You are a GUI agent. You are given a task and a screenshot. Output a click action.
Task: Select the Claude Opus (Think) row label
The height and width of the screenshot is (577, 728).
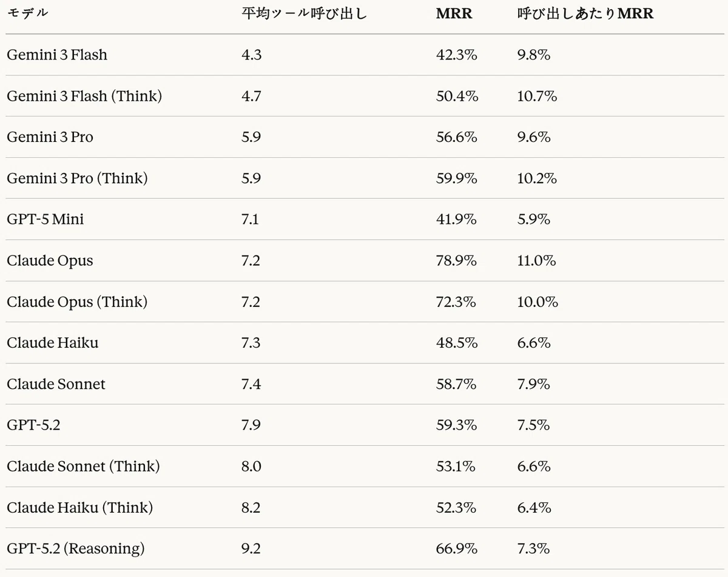click(x=77, y=302)
